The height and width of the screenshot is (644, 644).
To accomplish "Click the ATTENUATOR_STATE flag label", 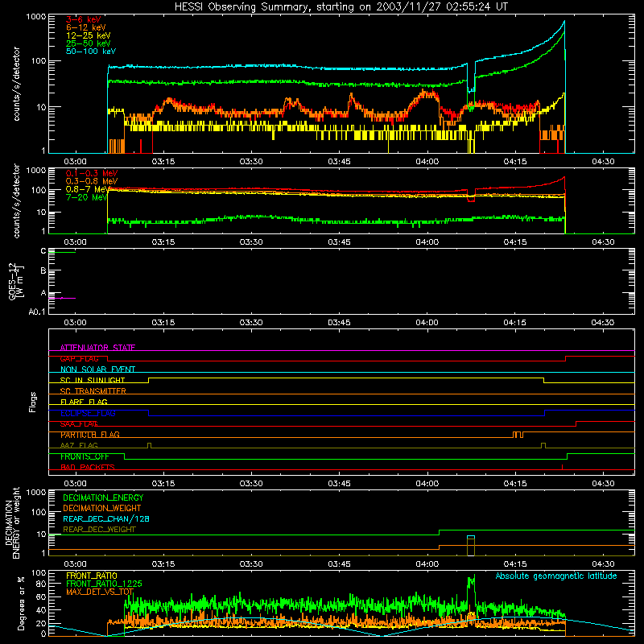I will 97,348.
